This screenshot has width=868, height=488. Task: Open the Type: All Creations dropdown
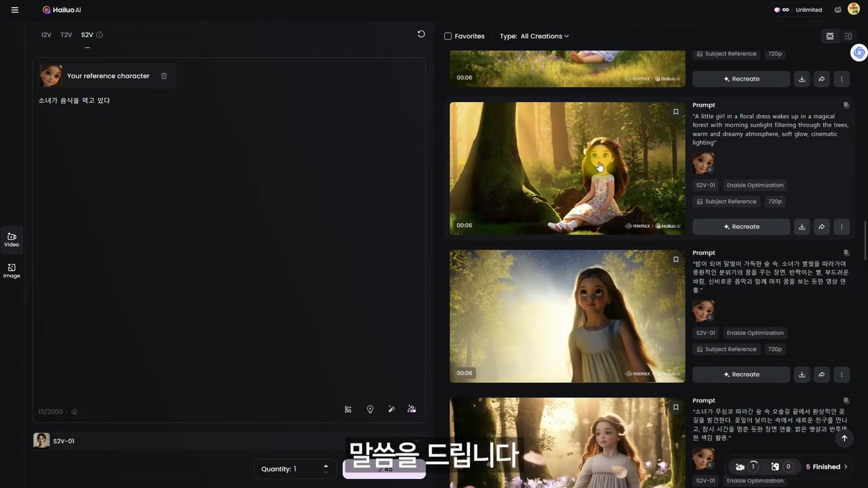534,36
